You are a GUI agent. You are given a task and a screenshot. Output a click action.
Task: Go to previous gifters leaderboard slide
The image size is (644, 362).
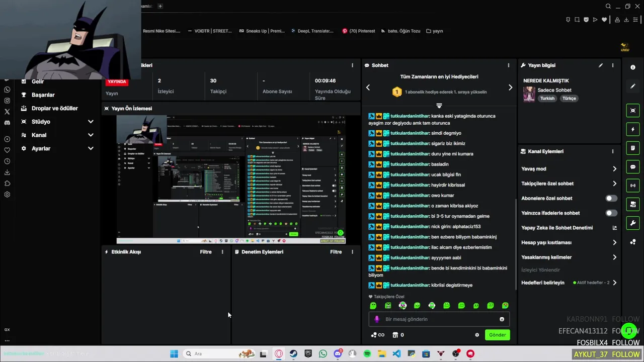coord(368,87)
